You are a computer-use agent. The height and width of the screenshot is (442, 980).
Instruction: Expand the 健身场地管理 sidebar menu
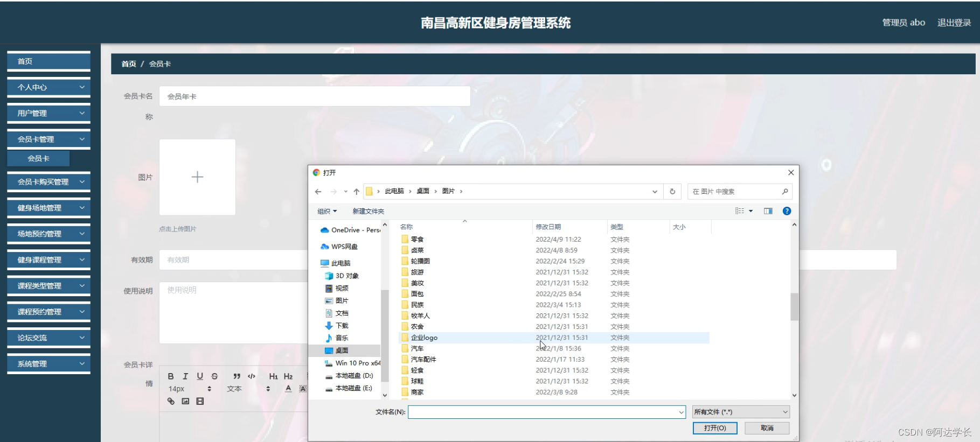(48, 208)
